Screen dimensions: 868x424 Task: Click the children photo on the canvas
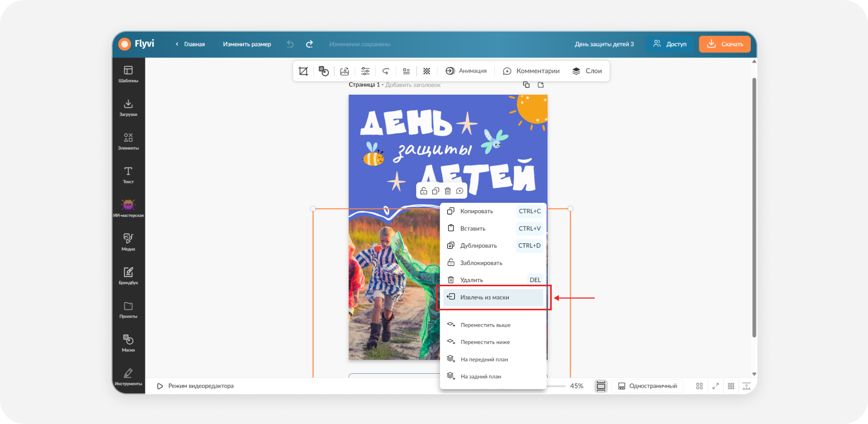[x=394, y=287]
